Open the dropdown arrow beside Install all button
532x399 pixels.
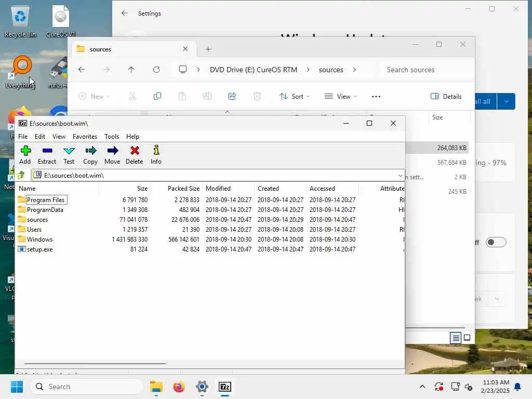point(507,101)
